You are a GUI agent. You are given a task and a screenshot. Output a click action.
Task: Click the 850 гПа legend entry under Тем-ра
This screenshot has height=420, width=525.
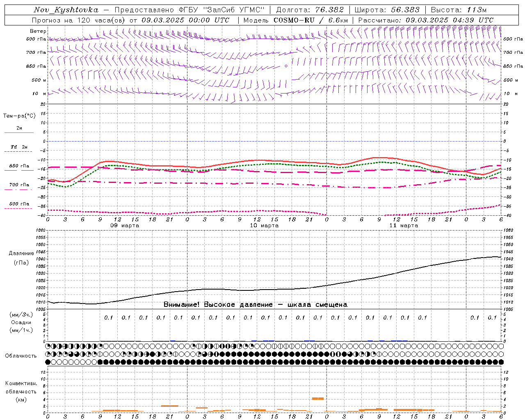coord(19,168)
